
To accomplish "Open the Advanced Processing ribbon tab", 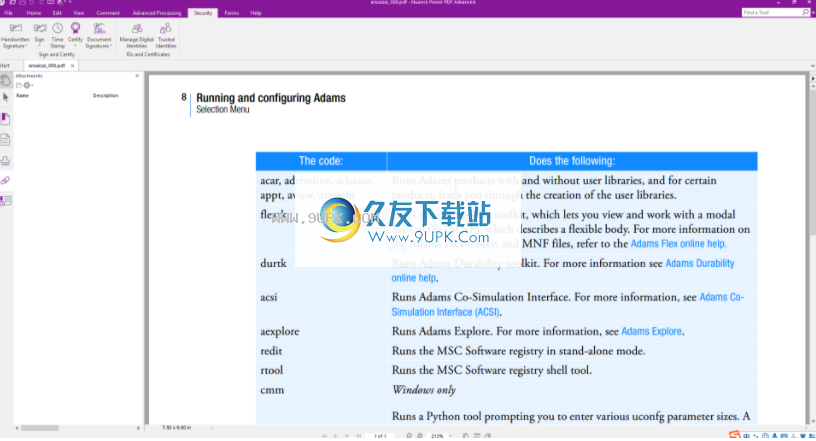I will click(x=157, y=13).
